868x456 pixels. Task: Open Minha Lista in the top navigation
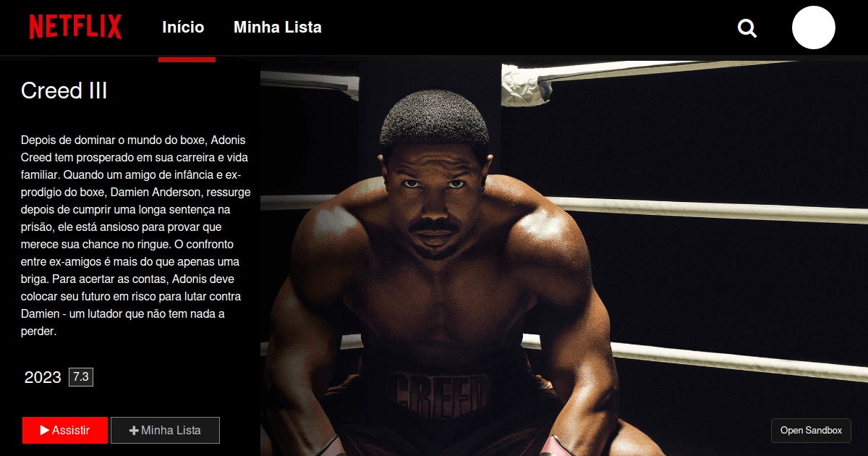pos(278,28)
